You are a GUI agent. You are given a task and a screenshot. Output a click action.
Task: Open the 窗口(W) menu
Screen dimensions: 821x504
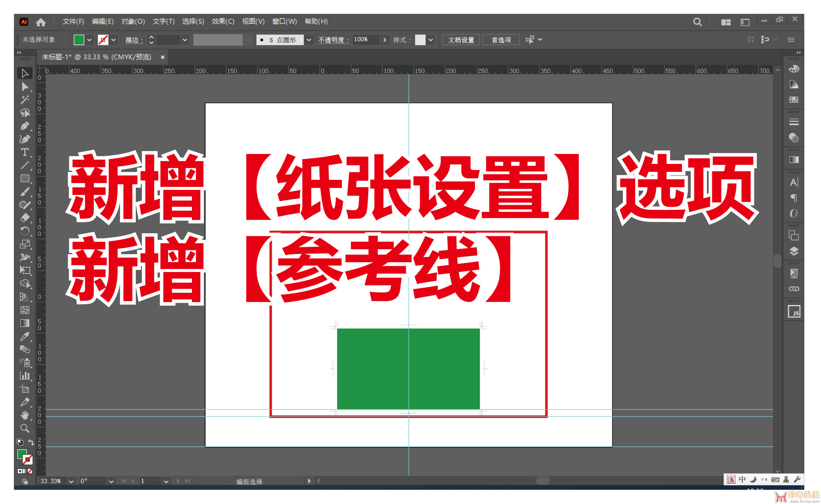pos(284,21)
